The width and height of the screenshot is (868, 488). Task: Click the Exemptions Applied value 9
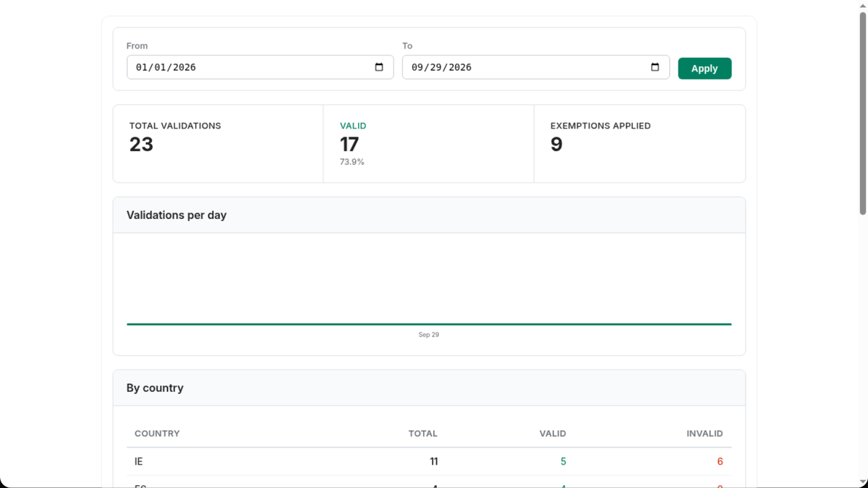(556, 144)
